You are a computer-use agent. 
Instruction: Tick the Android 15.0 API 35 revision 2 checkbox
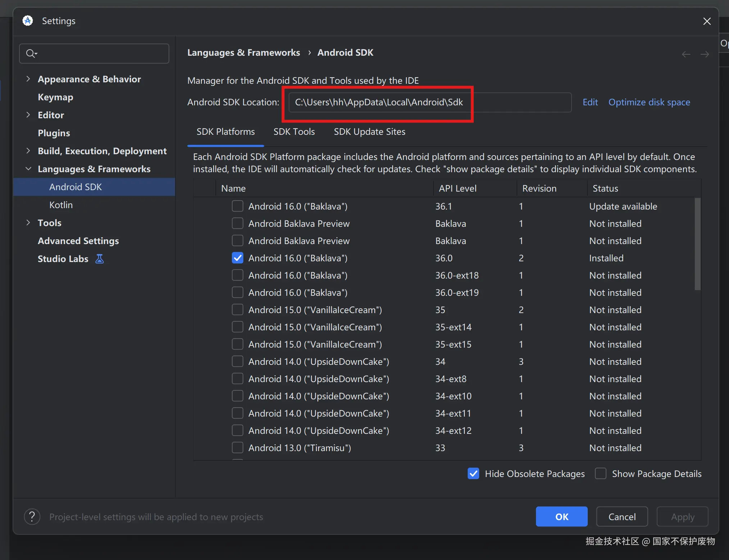tap(237, 310)
